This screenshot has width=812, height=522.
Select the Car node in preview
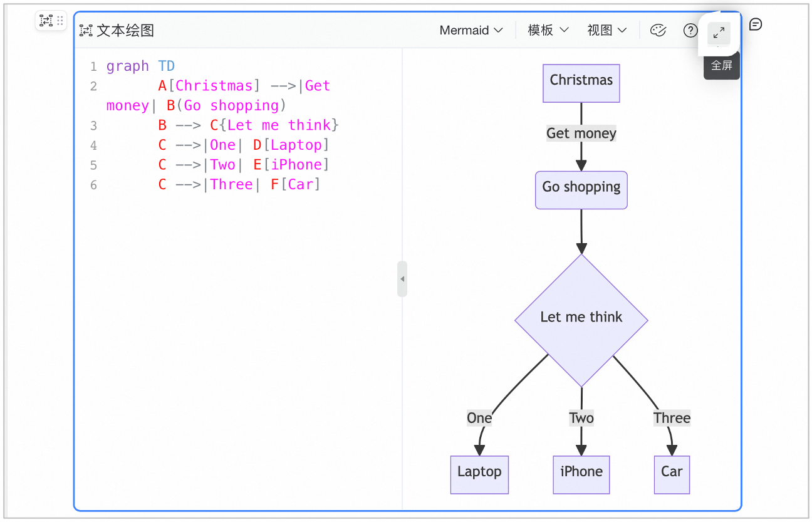[672, 475]
